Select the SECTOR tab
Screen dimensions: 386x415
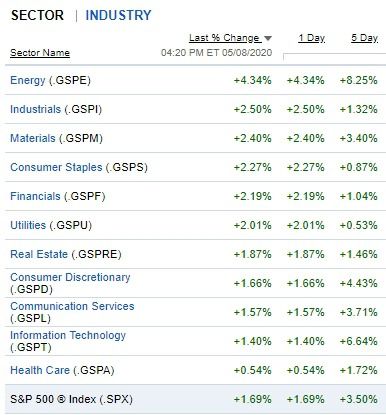point(37,15)
